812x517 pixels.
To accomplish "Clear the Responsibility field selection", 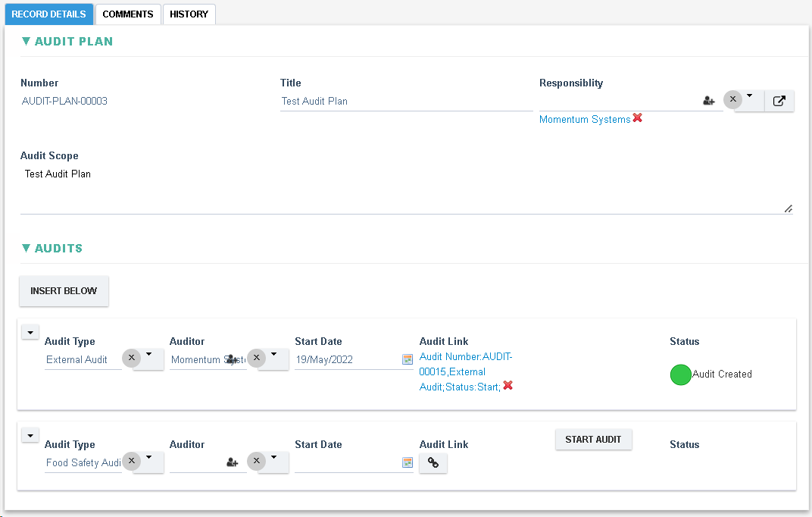I will pos(732,99).
